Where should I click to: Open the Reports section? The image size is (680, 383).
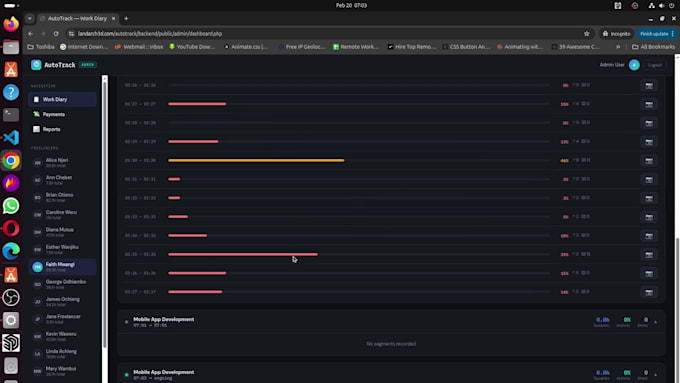pyautogui.click(x=62, y=129)
